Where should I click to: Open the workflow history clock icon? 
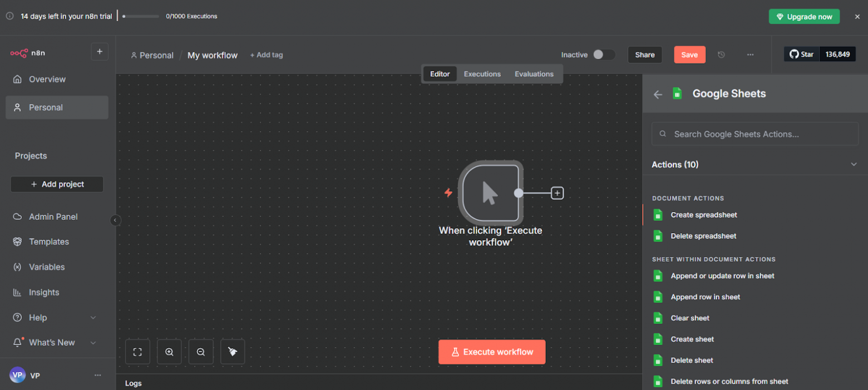(721, 55)
